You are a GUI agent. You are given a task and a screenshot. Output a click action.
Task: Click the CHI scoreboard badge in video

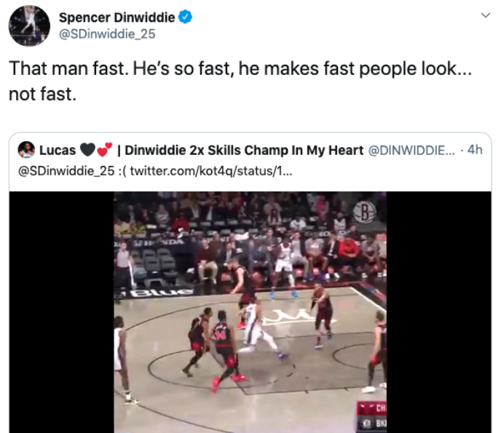coord(372,408)
